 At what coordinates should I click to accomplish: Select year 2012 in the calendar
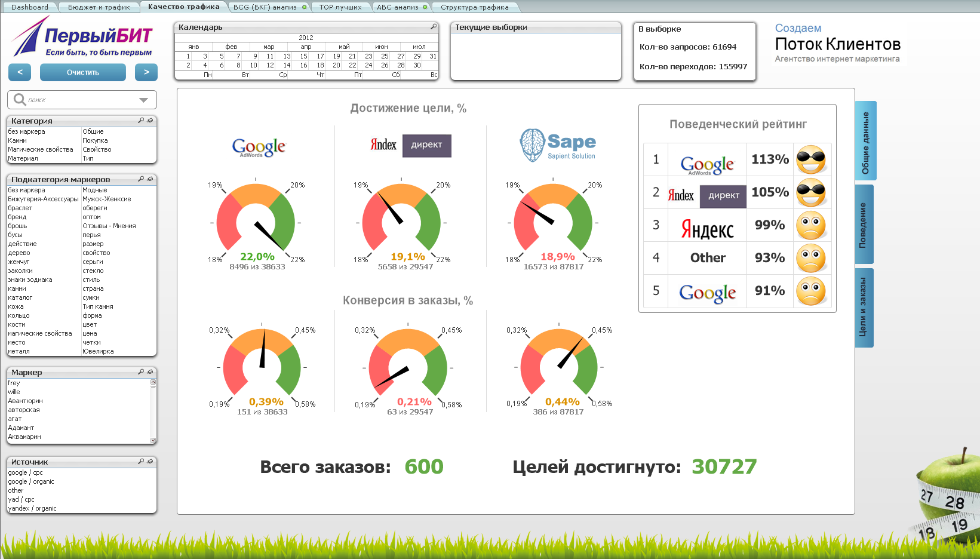pyautogui.click(x=306, y=38)
